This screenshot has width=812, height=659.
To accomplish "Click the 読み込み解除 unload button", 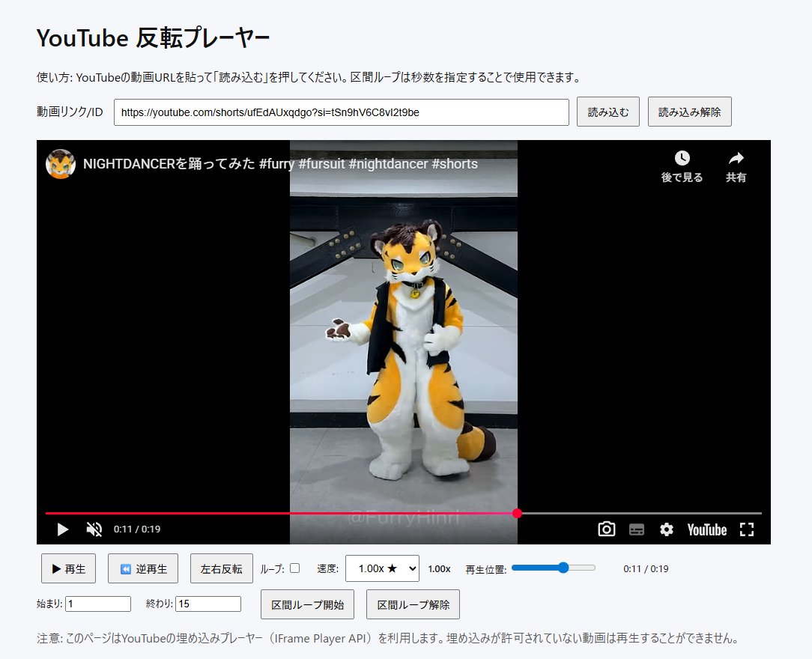I will coord(689,112).
